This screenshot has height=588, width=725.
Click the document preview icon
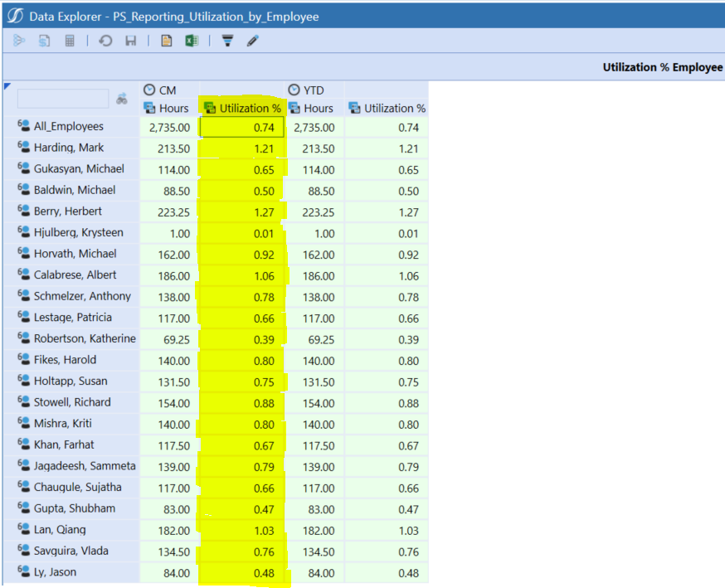click(166, 40)
